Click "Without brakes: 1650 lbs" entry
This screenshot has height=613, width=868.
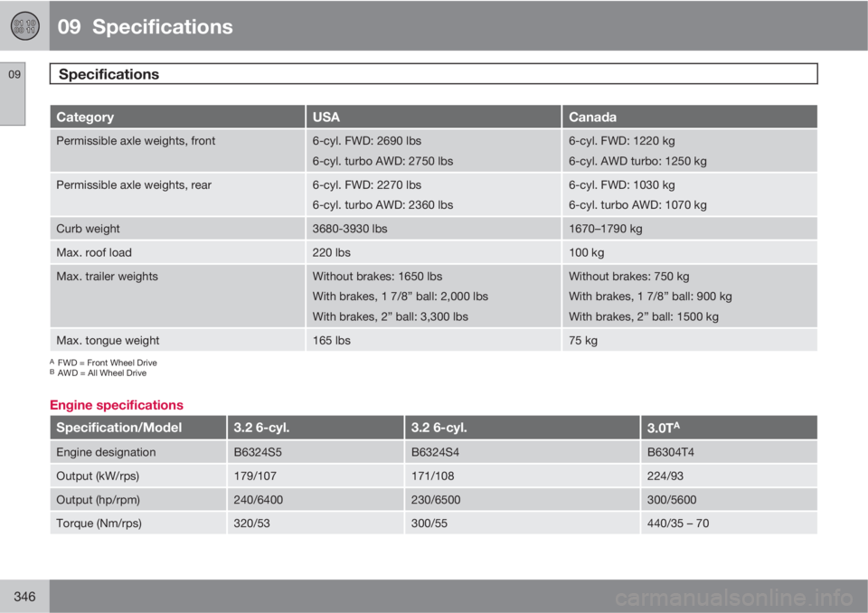377,277
